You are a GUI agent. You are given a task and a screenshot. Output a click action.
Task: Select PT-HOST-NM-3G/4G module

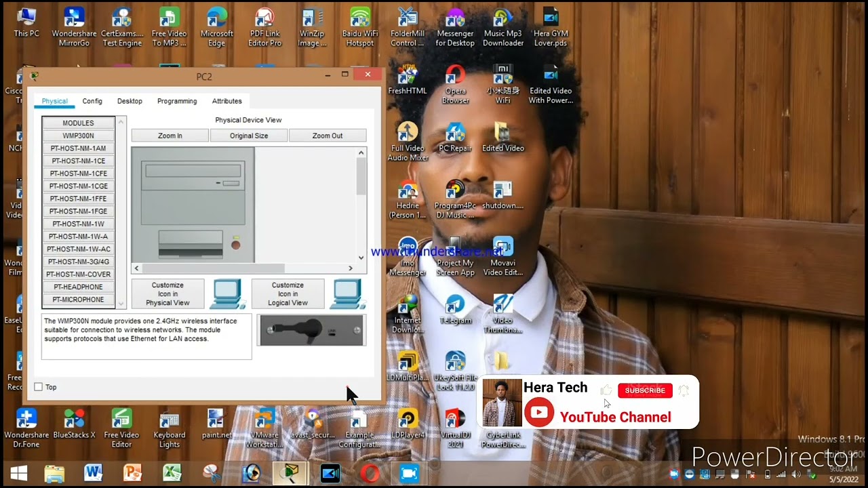(79, 262)
